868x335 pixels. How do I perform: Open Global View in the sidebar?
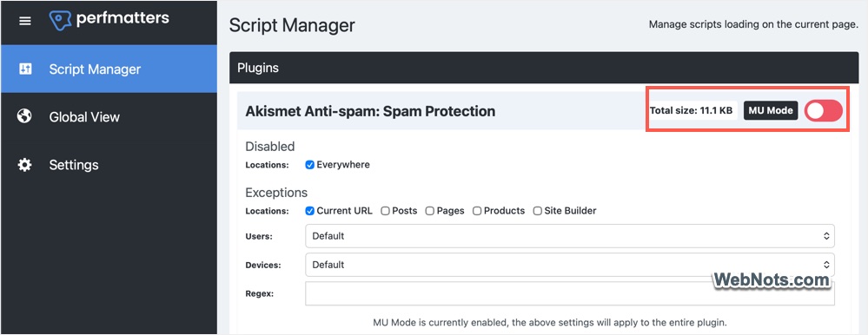[x=109, y=116]
